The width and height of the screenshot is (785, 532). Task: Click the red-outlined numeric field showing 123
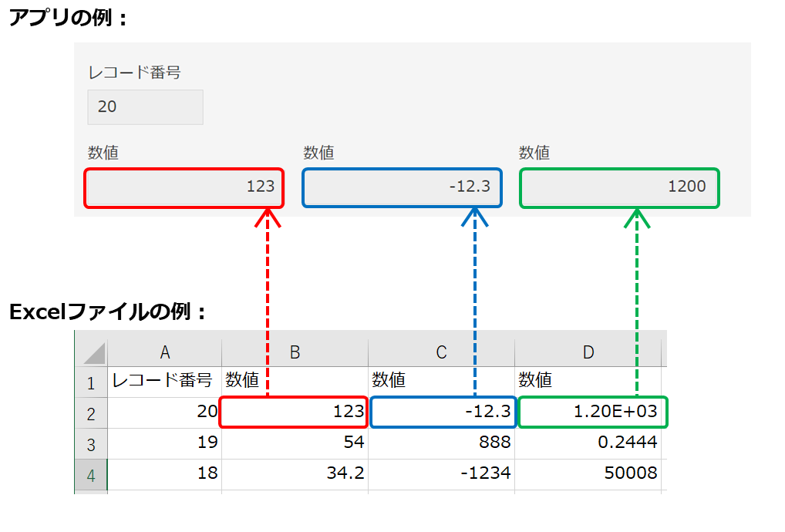pos(184,188)
